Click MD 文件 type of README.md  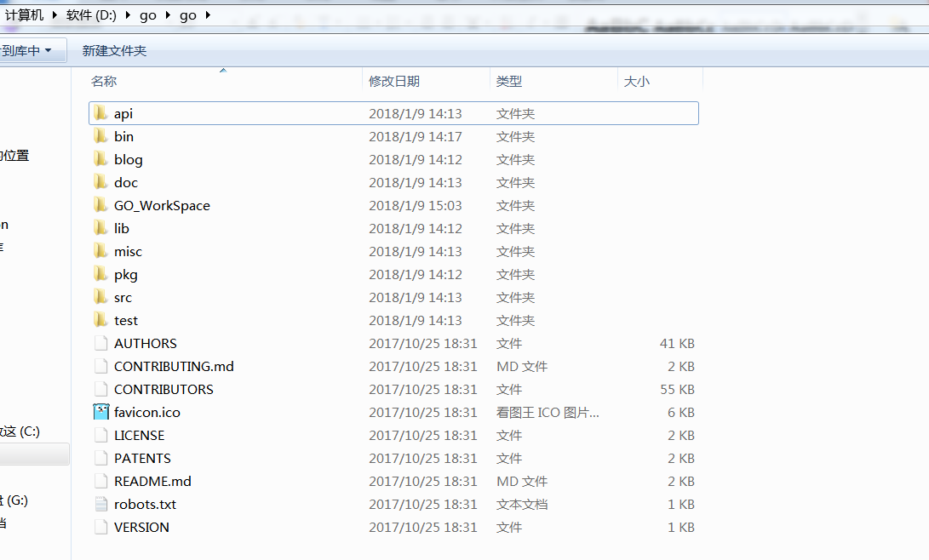pos(521,481)
